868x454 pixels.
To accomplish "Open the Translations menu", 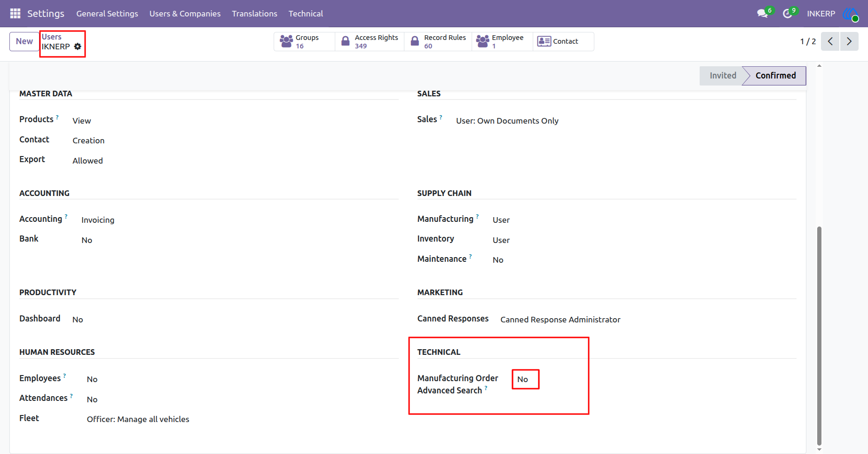I will pos(254,14).
